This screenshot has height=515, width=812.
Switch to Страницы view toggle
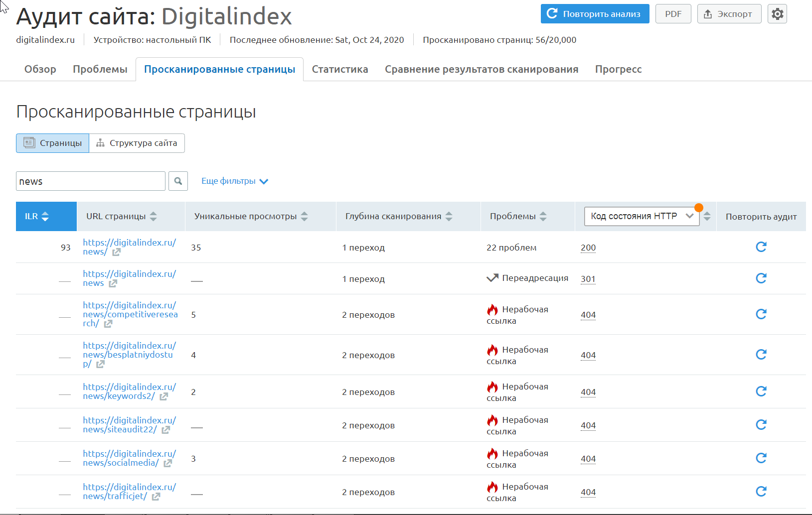tap(52, 143)
